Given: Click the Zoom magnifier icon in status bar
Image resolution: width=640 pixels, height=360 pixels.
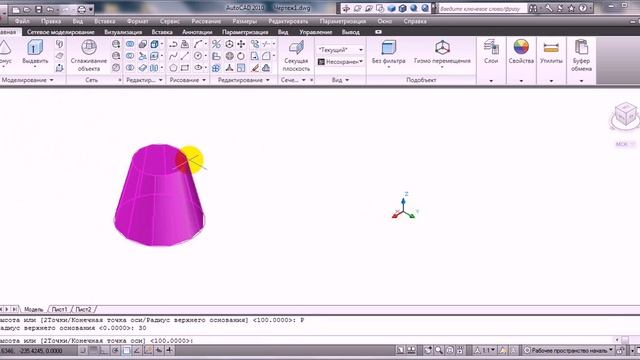Looking at the screenshot, I should point(439,350).
